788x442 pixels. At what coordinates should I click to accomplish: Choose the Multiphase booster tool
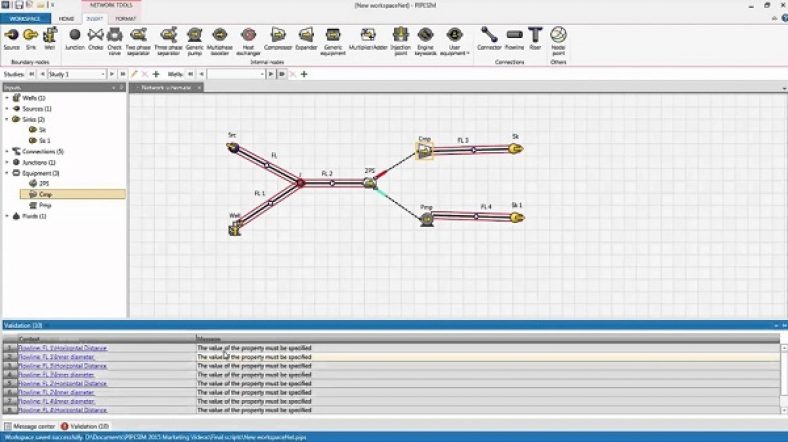tap(220, 41)
